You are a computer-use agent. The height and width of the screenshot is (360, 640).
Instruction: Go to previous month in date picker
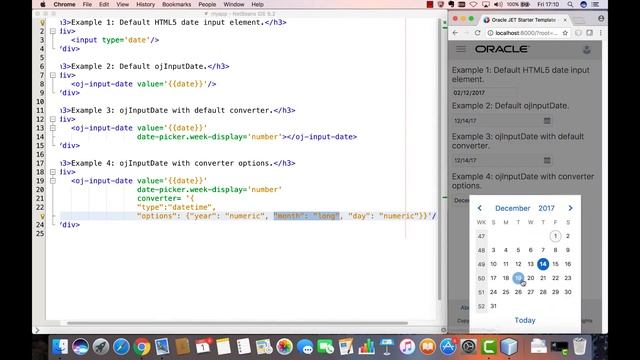(x=480, y=208)
